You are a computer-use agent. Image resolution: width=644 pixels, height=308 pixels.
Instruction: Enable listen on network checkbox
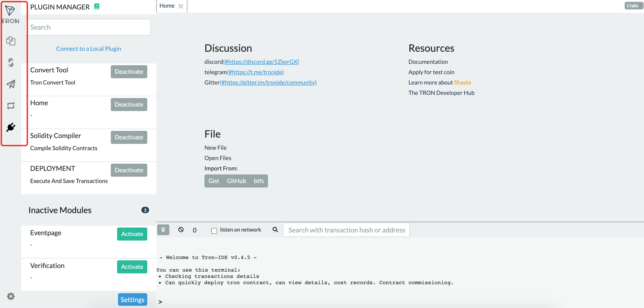(214, 231)
